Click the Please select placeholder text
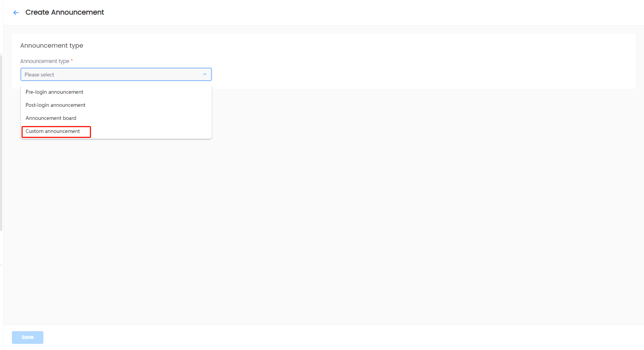The width and height of the screenshot is (644, 350). tap(40, 75)
